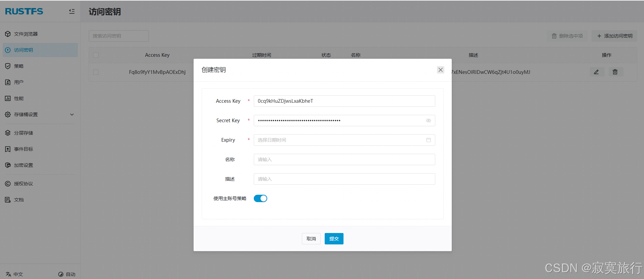The height and width of the screenshot is (279, 644).
Task: Click the 授权协议 copyright icon
Action: tap(8, 184)
